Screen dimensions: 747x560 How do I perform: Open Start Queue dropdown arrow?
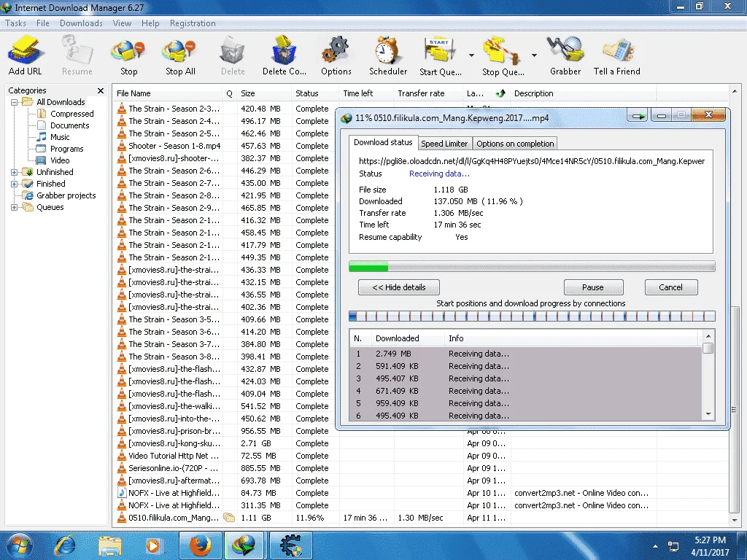(x=471, y=55)
